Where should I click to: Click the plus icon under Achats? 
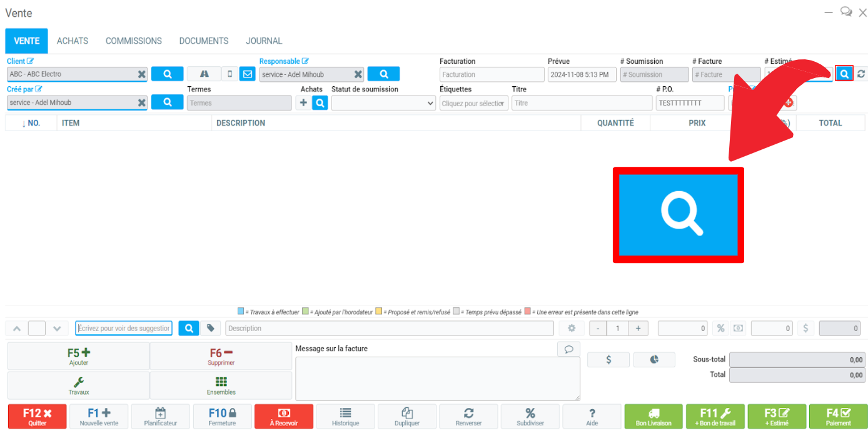(x=303, y=103)
